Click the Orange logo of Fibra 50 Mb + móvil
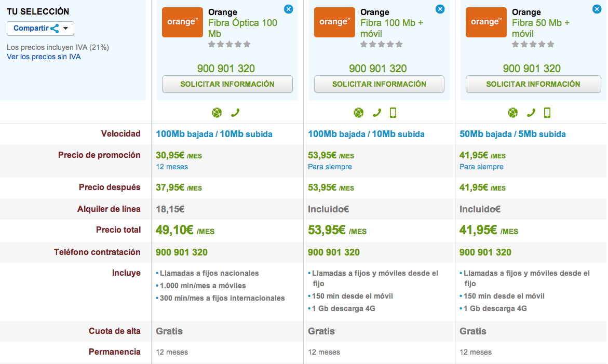This screenshot has width=608, height=364. pos(486,22)
